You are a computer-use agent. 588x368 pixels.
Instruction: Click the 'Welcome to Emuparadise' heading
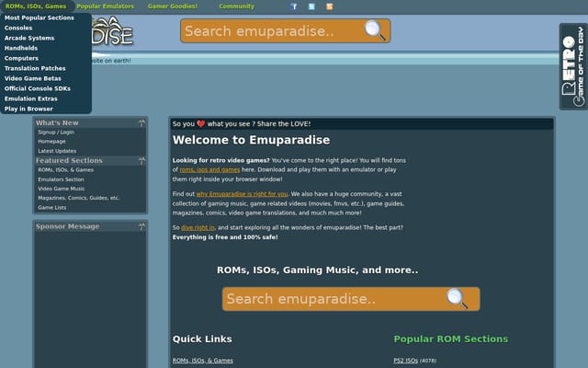pyautogui.click(x=251, y=140)
